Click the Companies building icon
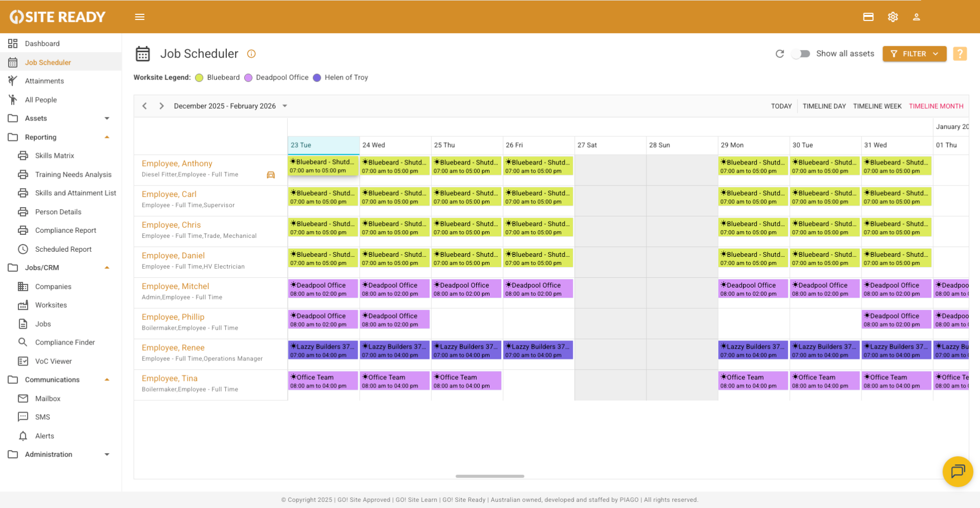 click(23, 287)
